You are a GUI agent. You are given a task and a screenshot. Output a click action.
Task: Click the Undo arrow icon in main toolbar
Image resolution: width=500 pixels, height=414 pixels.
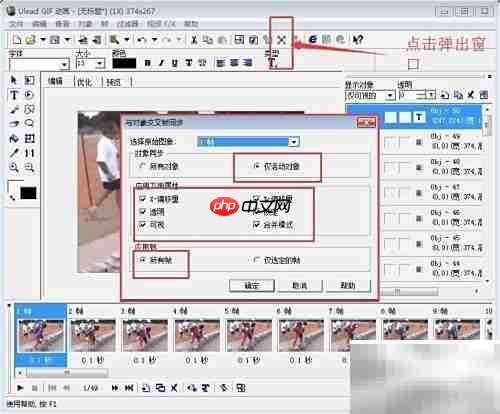click(x=142, y=40)
